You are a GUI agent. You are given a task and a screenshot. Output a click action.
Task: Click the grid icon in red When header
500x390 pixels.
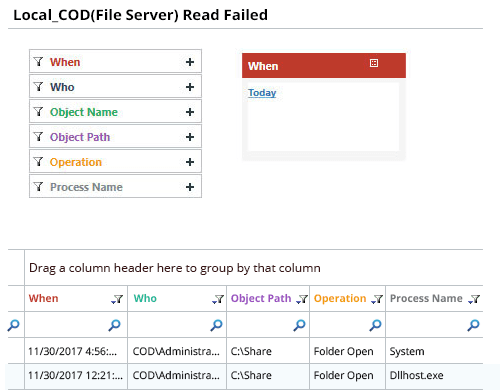click(x=374, y=63)
